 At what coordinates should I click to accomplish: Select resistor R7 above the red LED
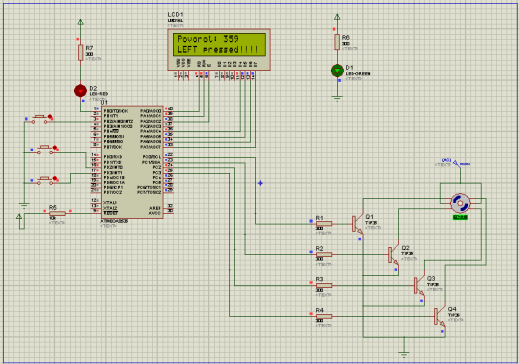(80, 53)
